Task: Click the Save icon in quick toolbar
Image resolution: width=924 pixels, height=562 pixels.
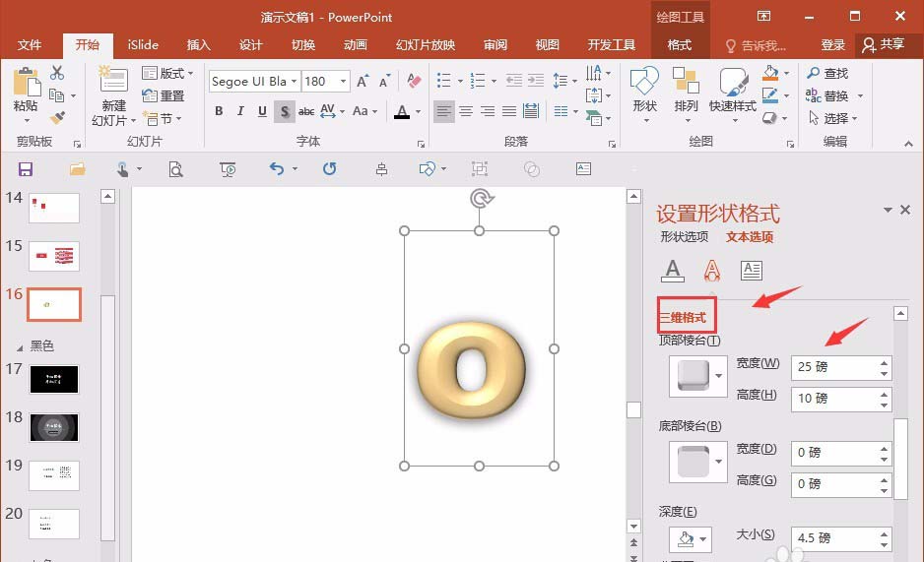Action: point(26,169)
